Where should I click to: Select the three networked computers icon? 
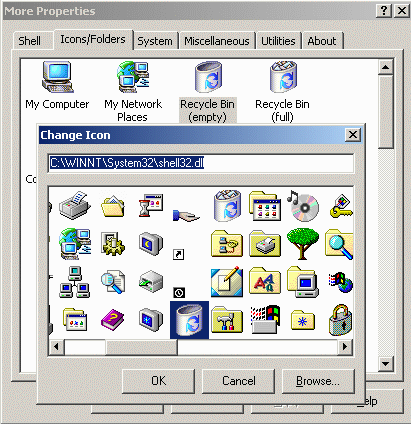75,282
